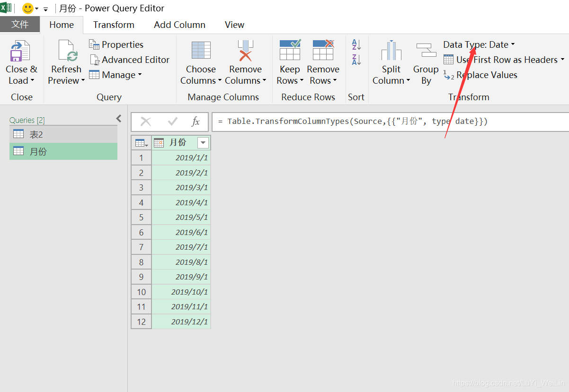This screenshot has height=392, width=569.
Task: Click the Refresh Preview icon
Action: [67, 51]
